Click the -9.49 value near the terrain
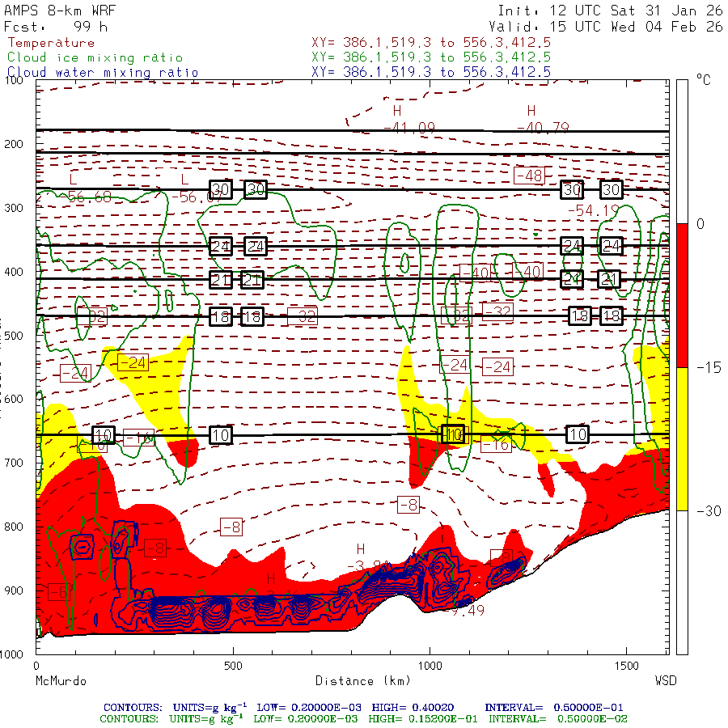The width and height of the screenshot is (728, 728). coord(463,610)
